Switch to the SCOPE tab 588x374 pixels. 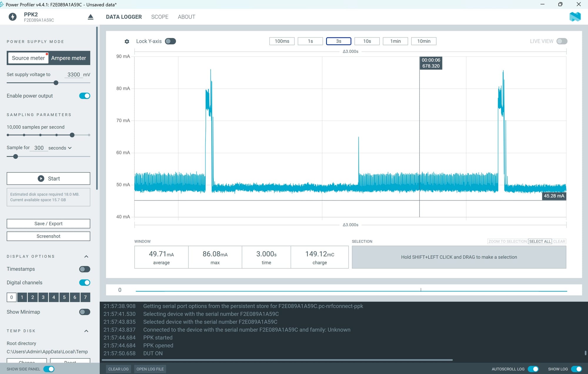(160, 17)
